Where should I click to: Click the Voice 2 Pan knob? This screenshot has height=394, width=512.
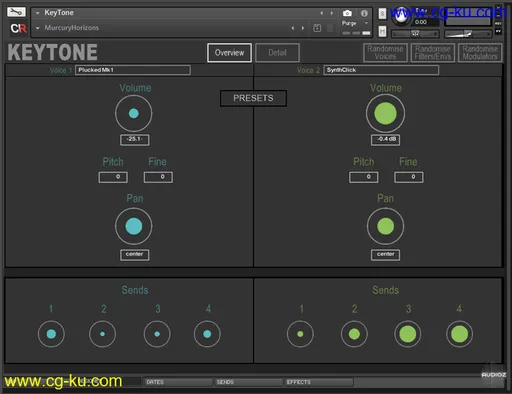[386, 226]
